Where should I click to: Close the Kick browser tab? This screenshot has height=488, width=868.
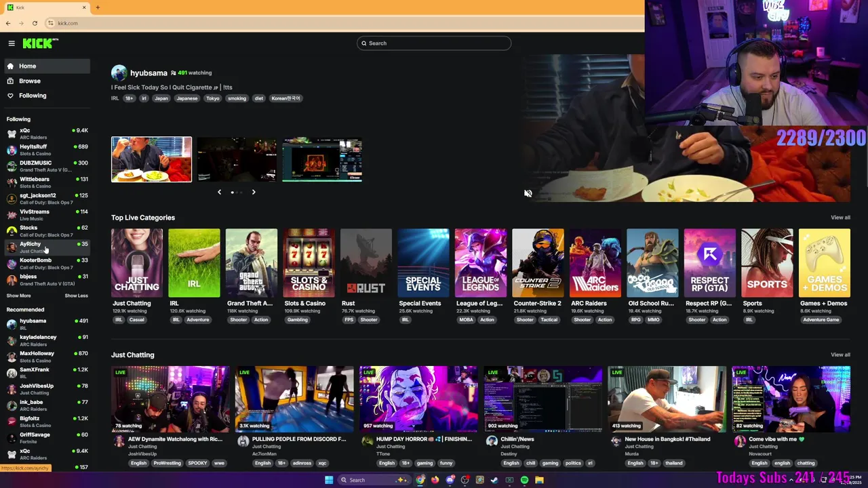84,7
